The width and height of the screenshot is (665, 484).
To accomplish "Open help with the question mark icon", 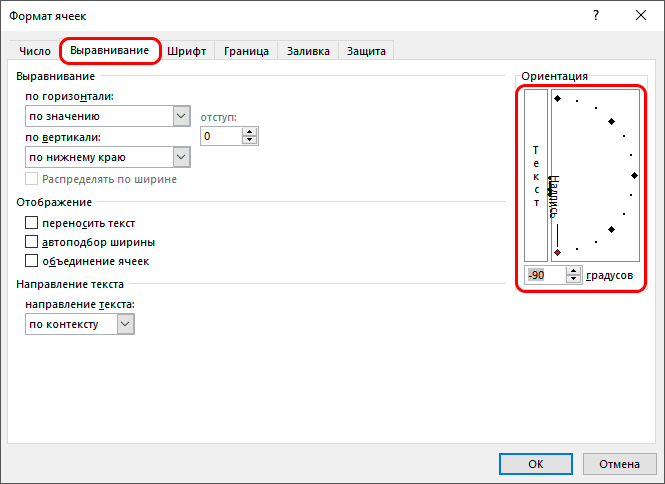I will tap(596, 16).
